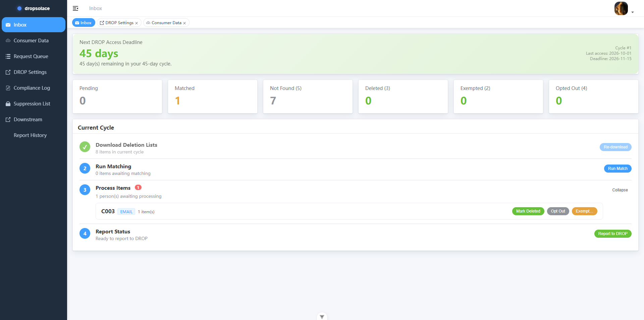Click the C003 consumer identifier
This screenshot has height=320, width=644.
point(108,211)
